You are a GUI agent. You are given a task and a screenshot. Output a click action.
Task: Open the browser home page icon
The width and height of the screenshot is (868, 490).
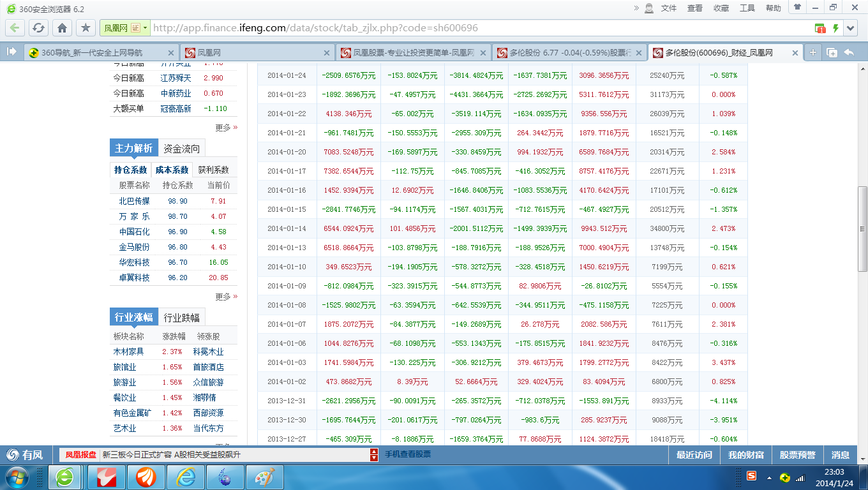pos(62,28)
